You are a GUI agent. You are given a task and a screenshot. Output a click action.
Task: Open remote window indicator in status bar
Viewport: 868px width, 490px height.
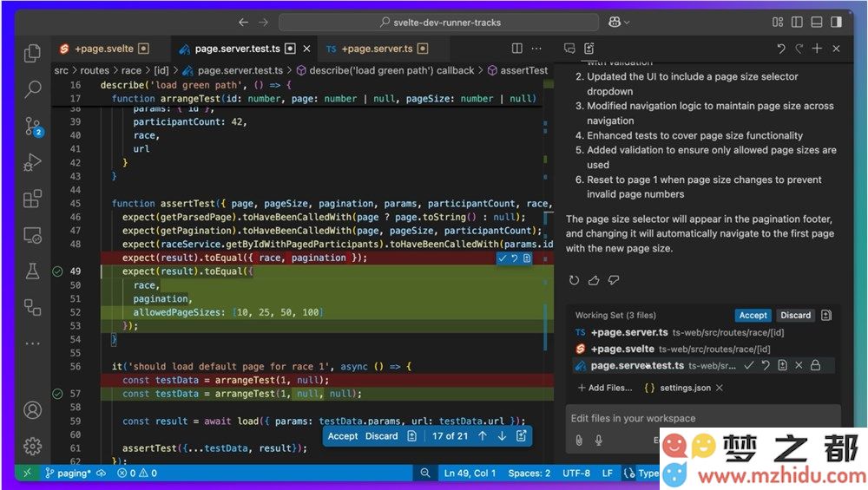tap(27, 474)
